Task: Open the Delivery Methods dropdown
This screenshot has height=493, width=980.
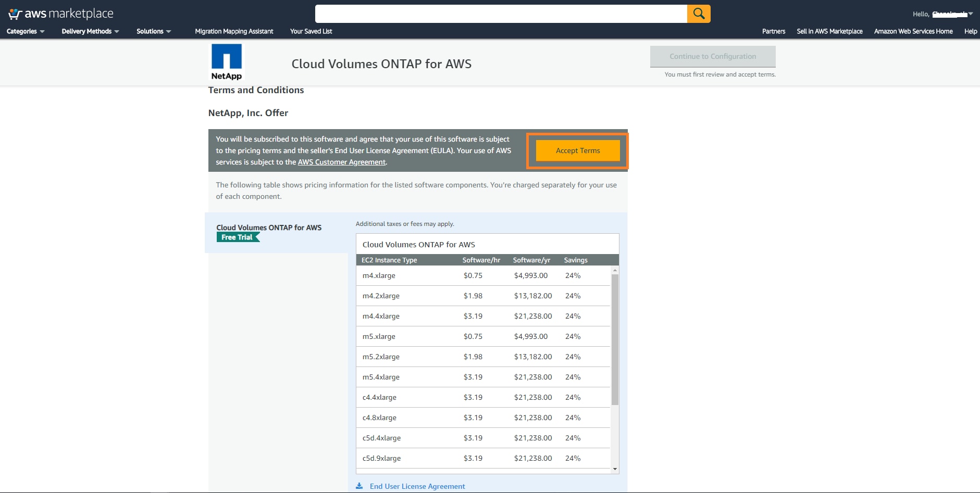Action: point(90,31)
